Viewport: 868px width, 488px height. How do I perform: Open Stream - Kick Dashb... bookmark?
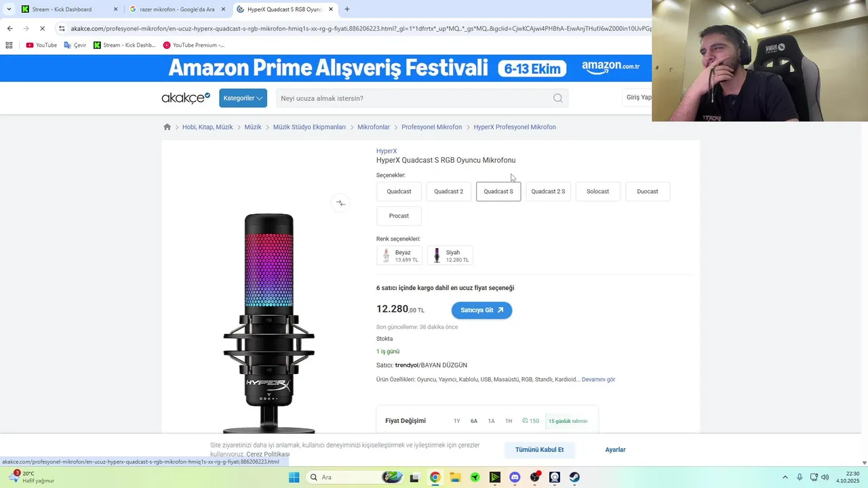(125, 45)
